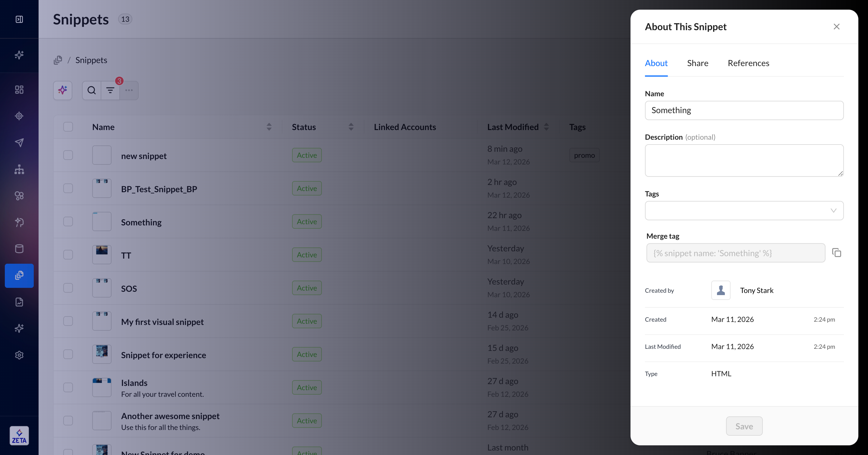Click the Save button
Image resolution: width=868 pixels, height=455 pixels.
pos(744,426)
